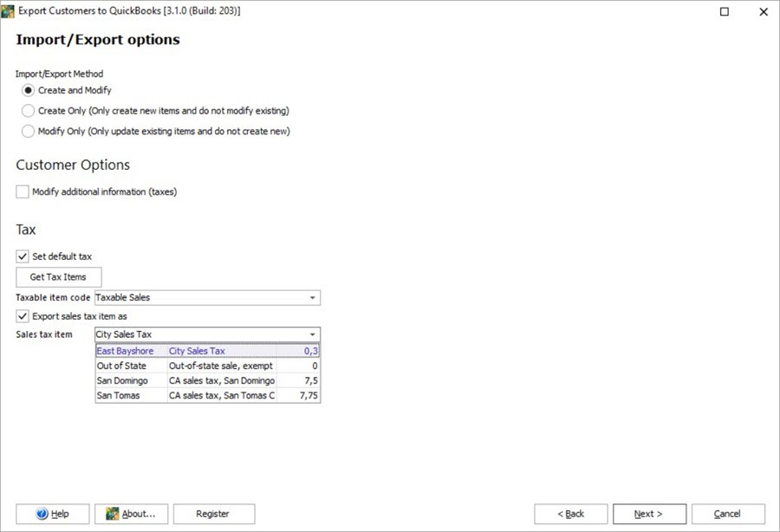Click the app icon in title bar
780x532 pixels.
coord(8,11)
